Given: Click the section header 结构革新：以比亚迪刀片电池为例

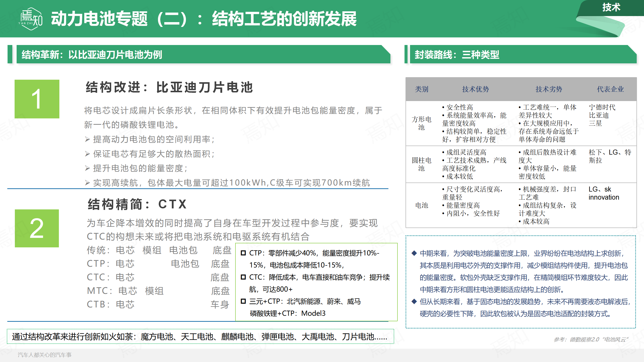Looking at the screenshot, I should [92, 55].
